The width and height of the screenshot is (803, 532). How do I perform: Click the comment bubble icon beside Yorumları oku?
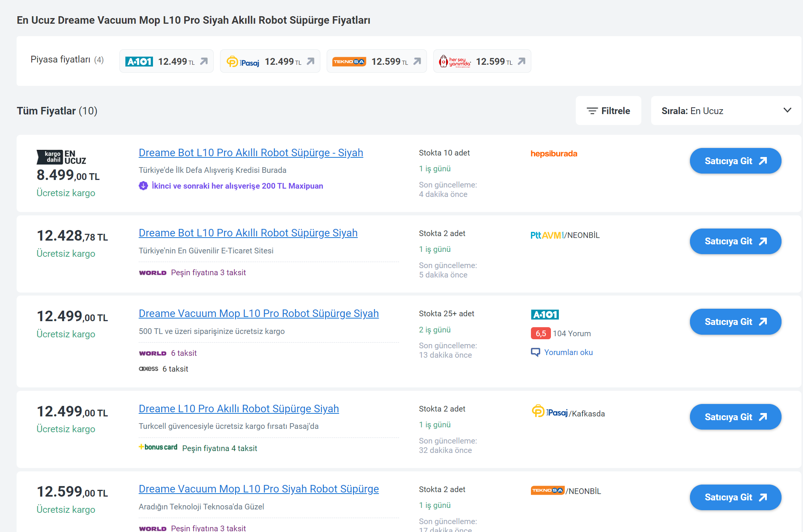pos(535,352)
